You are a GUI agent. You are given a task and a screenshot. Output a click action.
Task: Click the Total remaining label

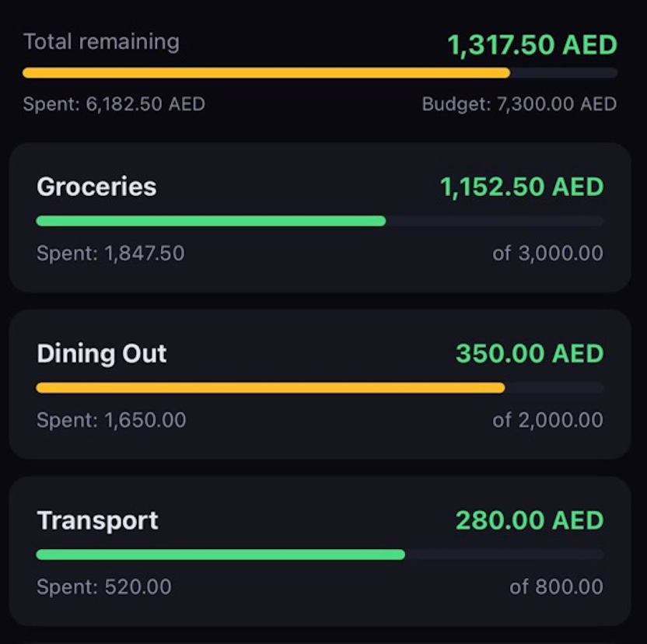pyautogui.click(x=102, y=42)
